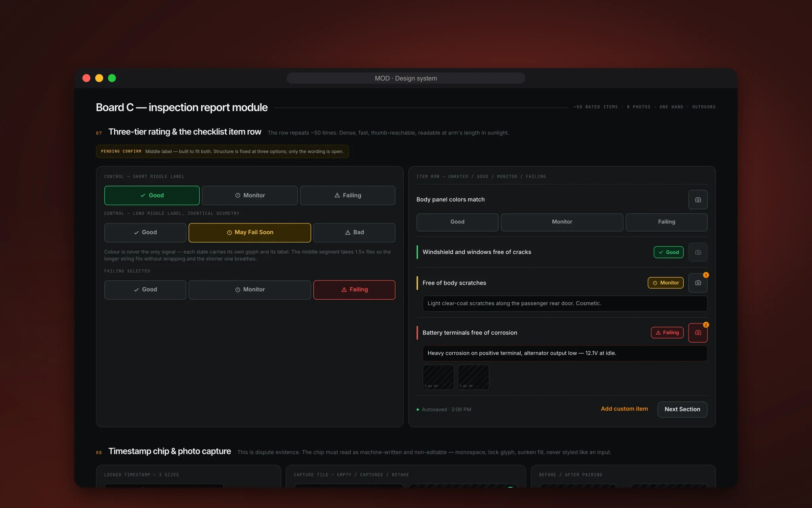Click the red Failing badge on Battery row
Viewport: 812px width, 508px height.
667,333
